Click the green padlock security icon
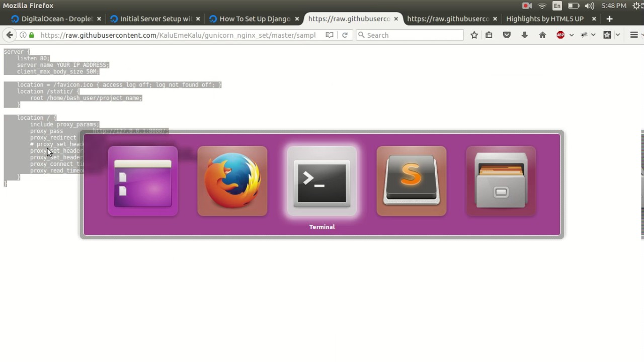The width and height of the screenshot is (644, 362). [x=32, y=35]
